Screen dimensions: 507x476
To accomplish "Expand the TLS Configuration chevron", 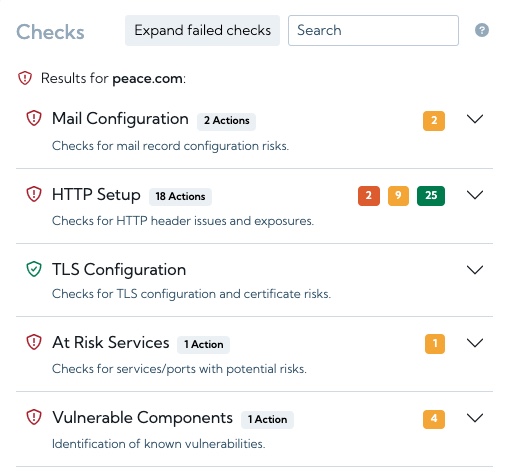I will tap(475, 270).
